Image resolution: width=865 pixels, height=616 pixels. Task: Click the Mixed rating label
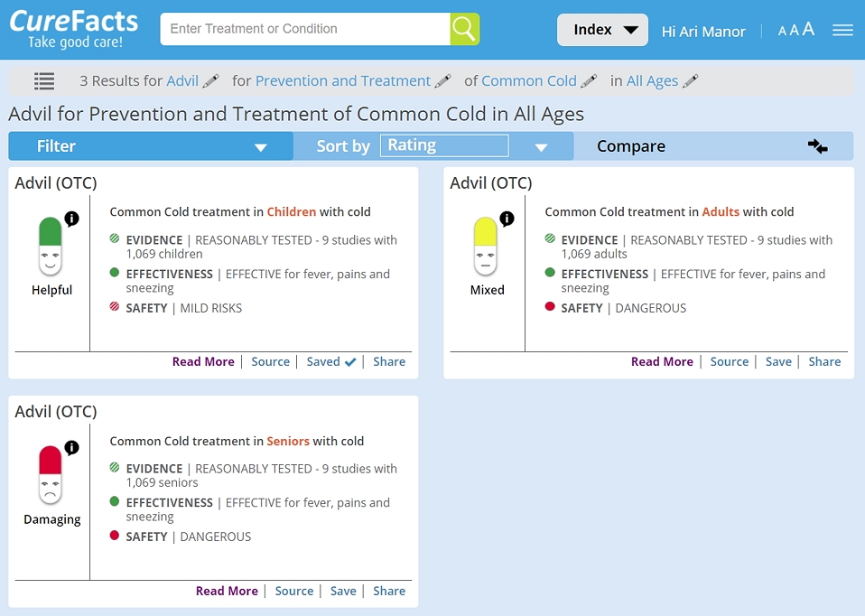click(487, 290)
